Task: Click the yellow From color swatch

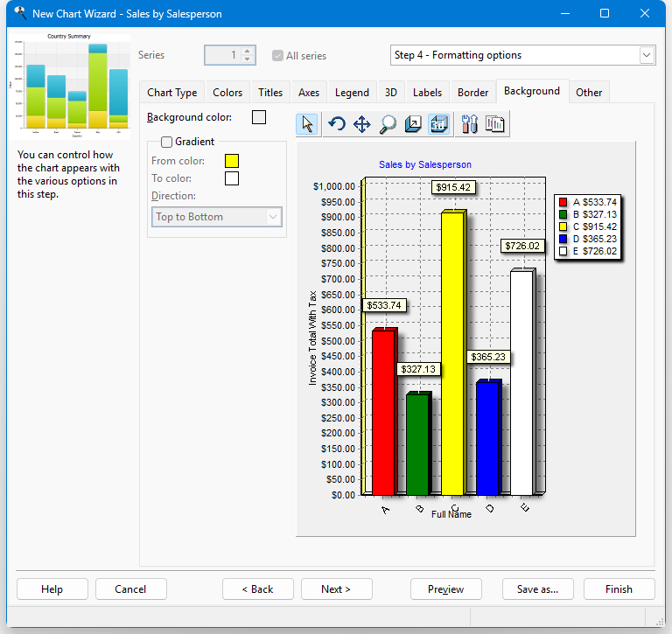Action: 232,161
